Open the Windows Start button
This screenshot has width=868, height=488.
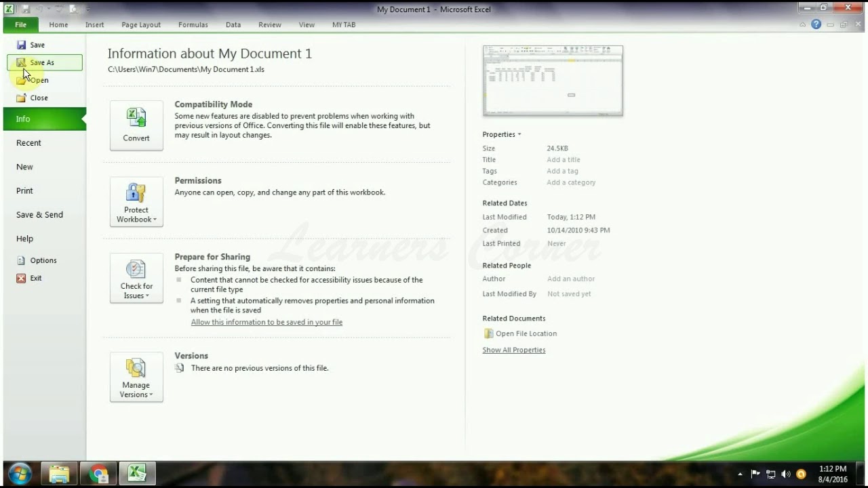click(x=19, y=473)
